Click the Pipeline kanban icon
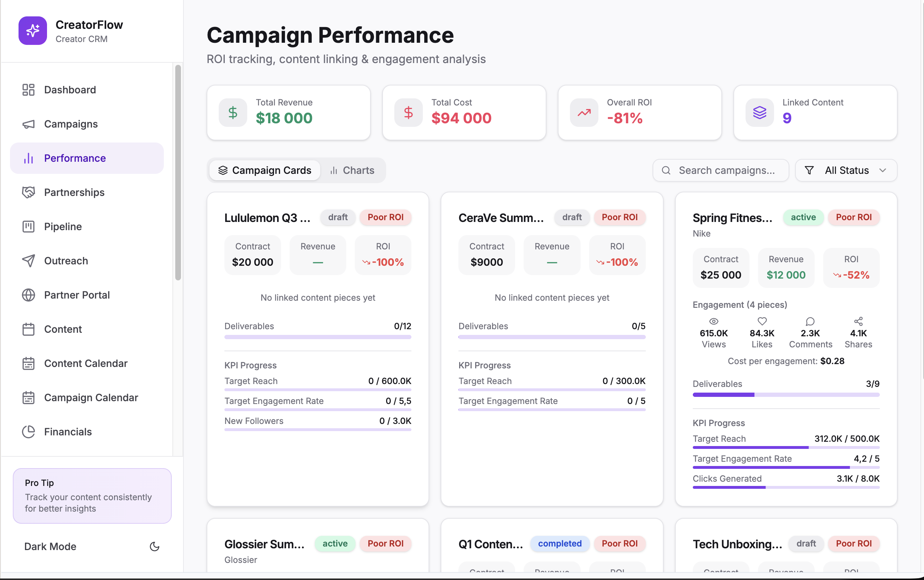This screenshot has height=580, width=924. 28,227
